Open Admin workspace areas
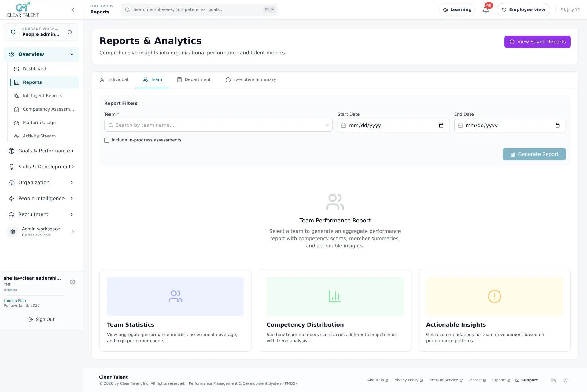Screen dimensions: 587x392 point(41,232)
